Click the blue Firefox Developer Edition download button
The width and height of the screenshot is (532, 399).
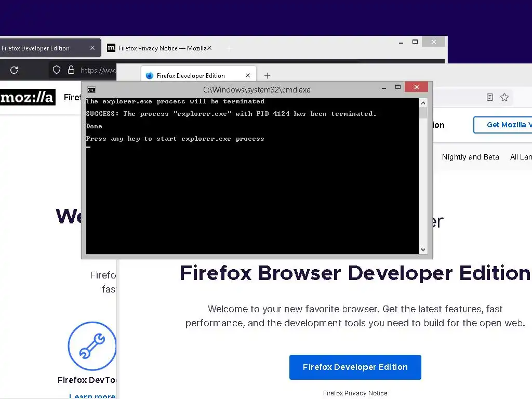coord(355,367)
